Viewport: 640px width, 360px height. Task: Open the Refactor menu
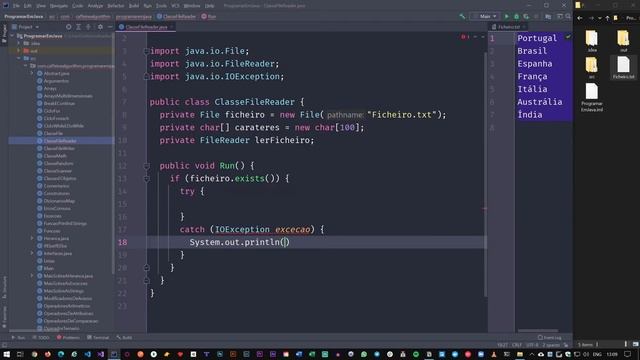pos(116,6)
